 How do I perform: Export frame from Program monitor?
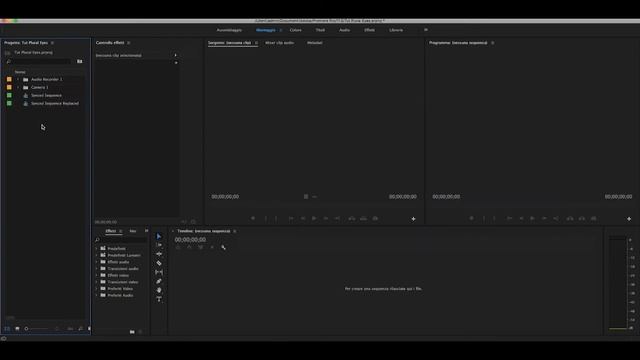click(x=593, y=219)
